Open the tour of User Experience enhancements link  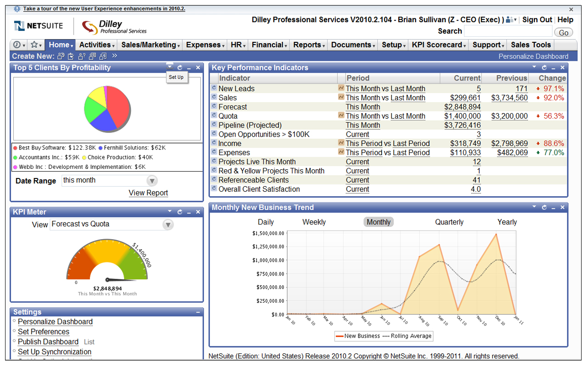[104, 9]
